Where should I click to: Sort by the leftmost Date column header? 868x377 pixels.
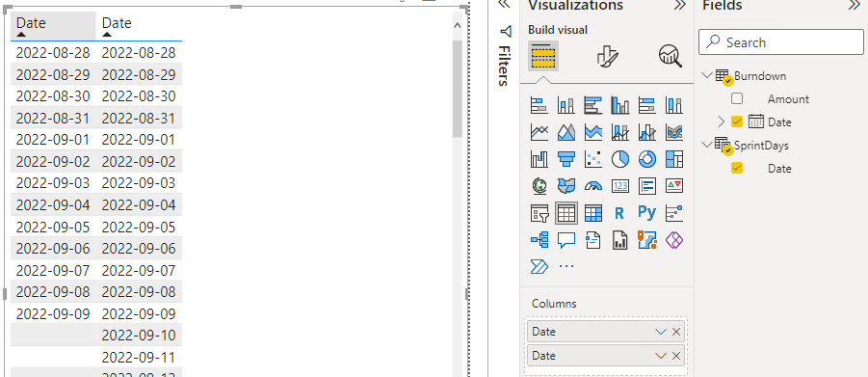click(x=53, y=25)
